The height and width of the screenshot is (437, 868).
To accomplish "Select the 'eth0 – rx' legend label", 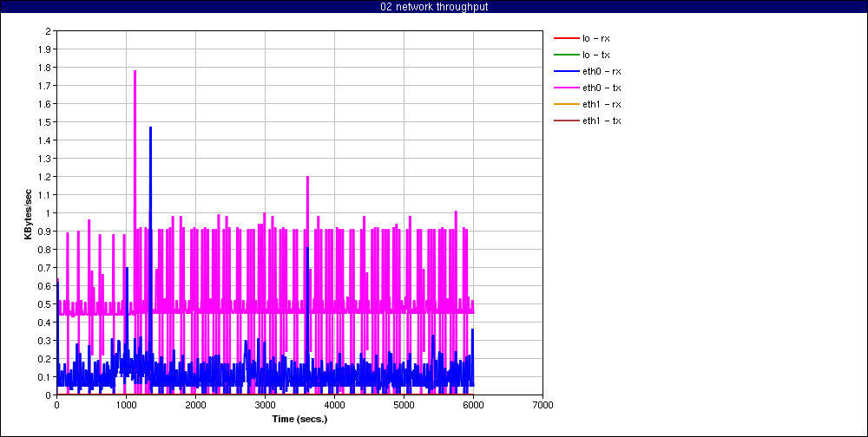I will [602, 71].
